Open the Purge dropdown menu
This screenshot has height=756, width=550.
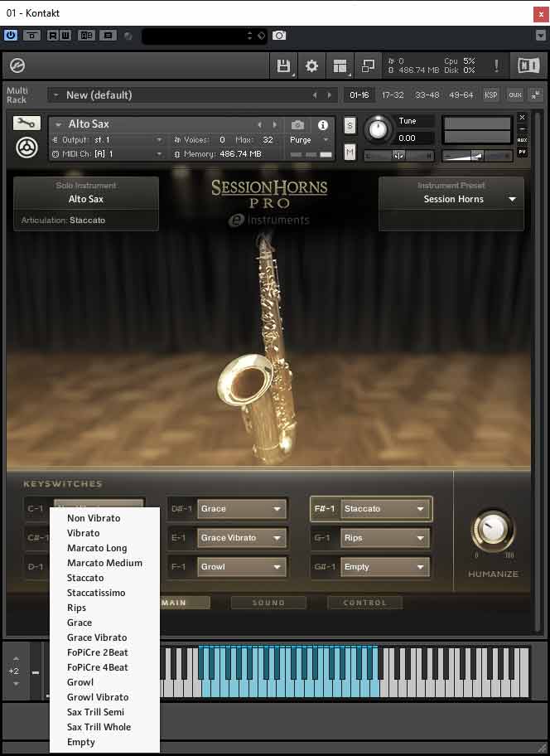click(x=309, y=140)
